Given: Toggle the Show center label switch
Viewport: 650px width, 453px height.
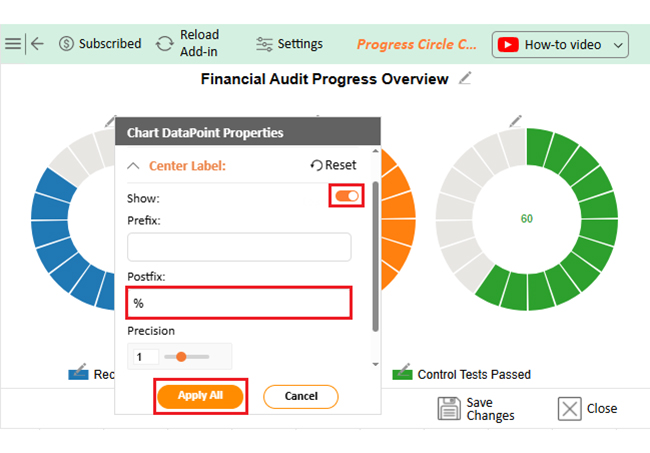Looking at the screenshot, I should tap(347, 197).
